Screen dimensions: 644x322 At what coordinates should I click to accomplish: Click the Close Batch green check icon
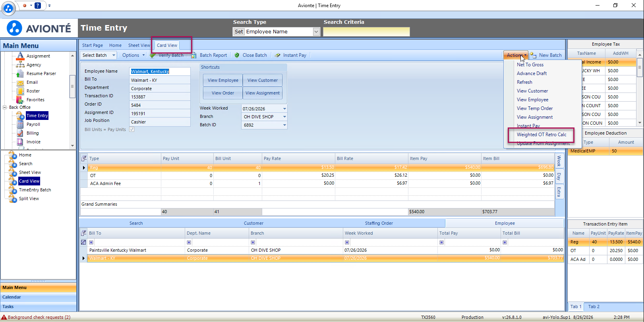point(237,55)
